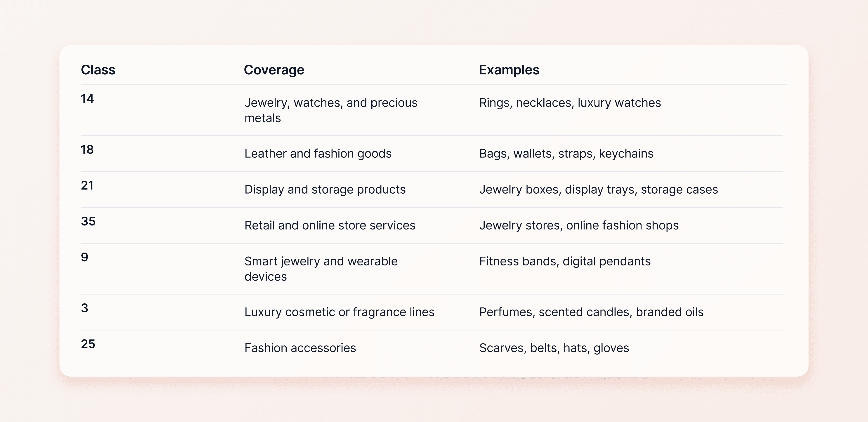The image size is (868, 422).
Task: Click 'Retail and online store services' cell
Action: coord(330,225)
